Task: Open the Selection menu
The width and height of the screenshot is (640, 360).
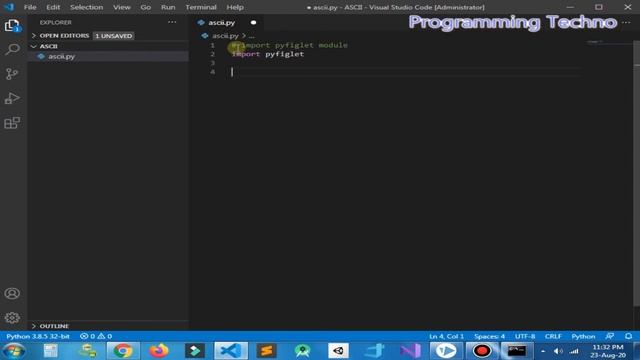Action: [x=86, y=7]
